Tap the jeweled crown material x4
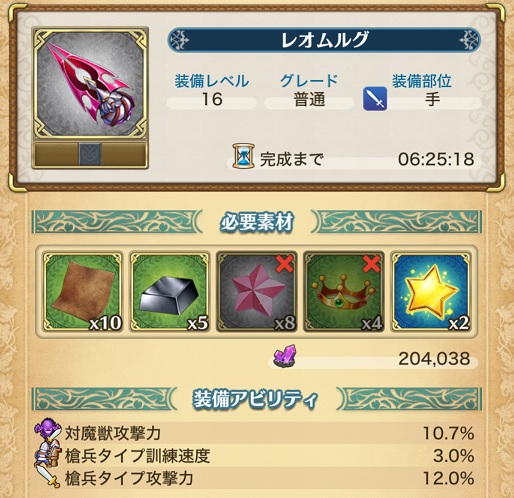Screen dimensions: 514x498 click(344, 292)
